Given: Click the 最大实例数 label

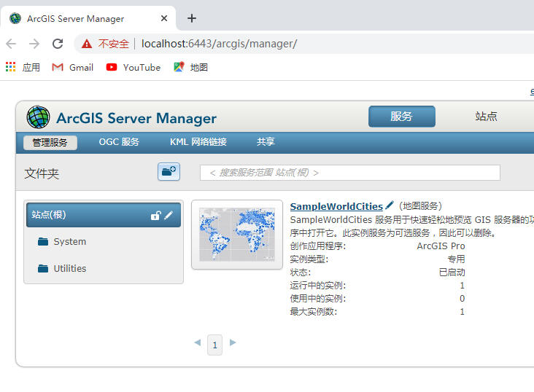Looking at the screenshot, I should point(313,312).
